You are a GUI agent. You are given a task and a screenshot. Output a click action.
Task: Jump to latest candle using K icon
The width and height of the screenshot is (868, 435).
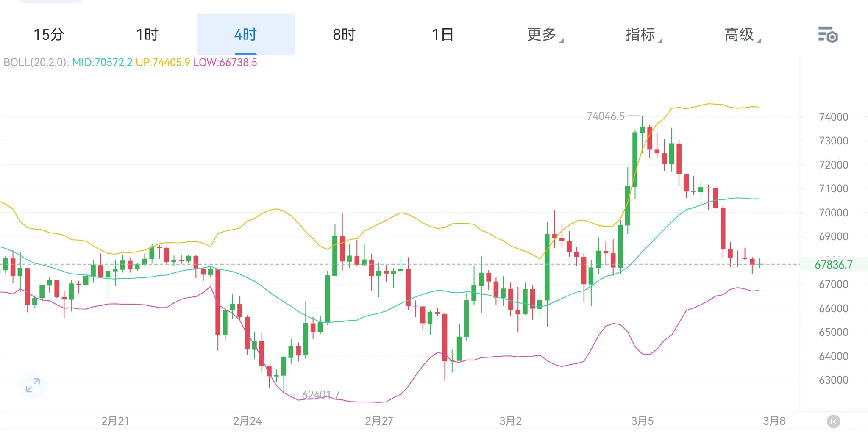833,421
